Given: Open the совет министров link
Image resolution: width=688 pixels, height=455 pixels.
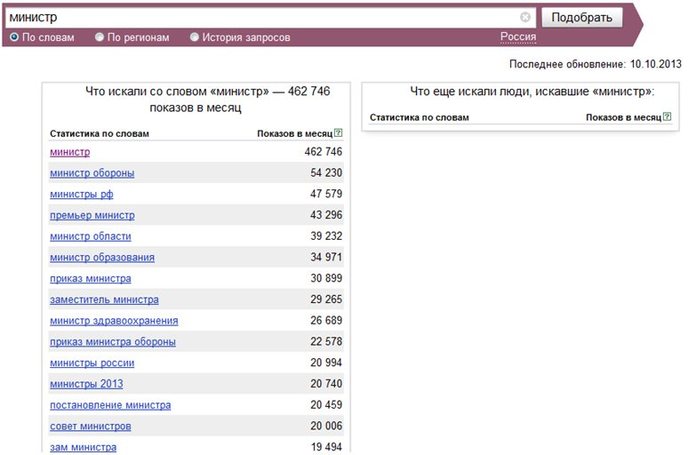Looking at the screenshot, I should (x=90, y=426).
